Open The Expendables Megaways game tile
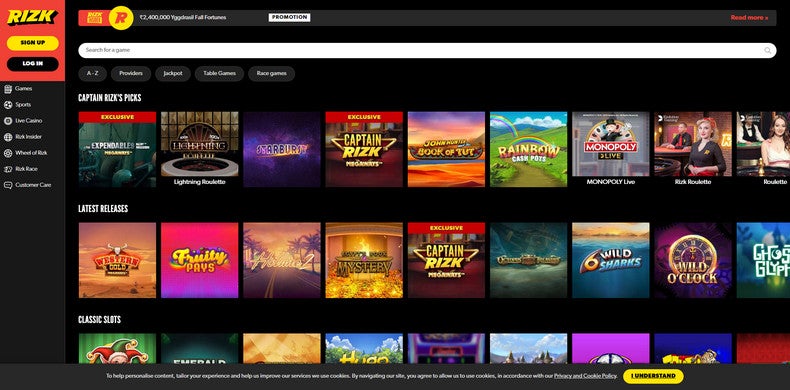 point(117,150)
